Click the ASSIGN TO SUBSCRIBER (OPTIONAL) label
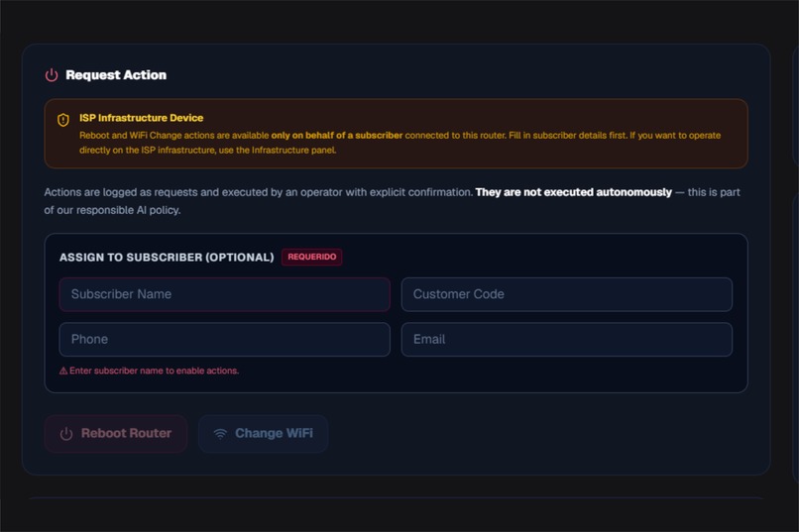The image size is (799, 532). click(x=167, y=258)
